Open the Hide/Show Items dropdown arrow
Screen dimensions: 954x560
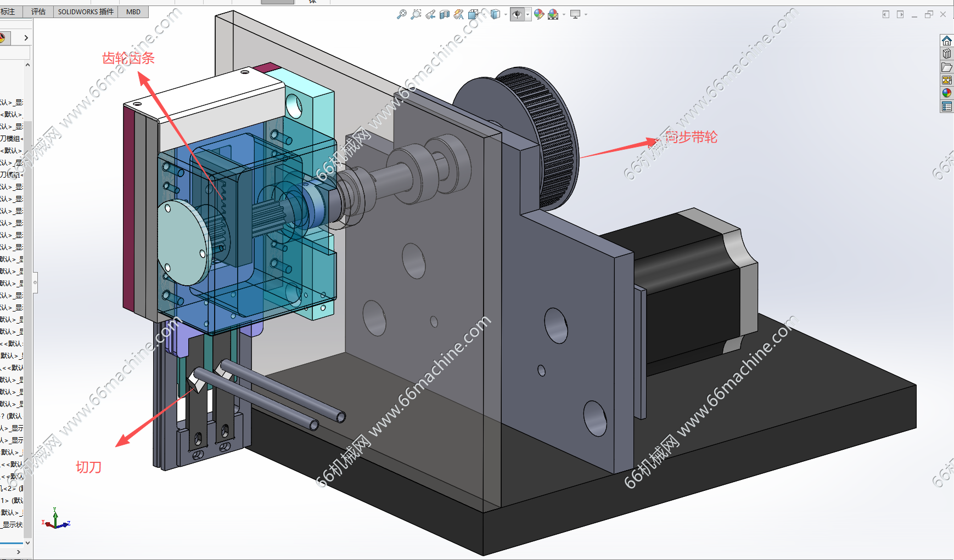[x=528, y=15]
